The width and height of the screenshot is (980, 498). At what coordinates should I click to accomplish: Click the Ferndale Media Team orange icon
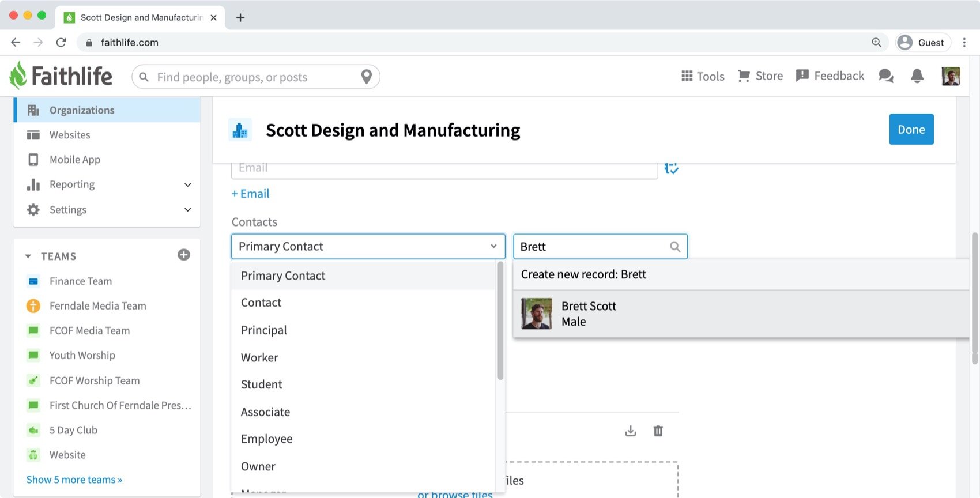33,306
